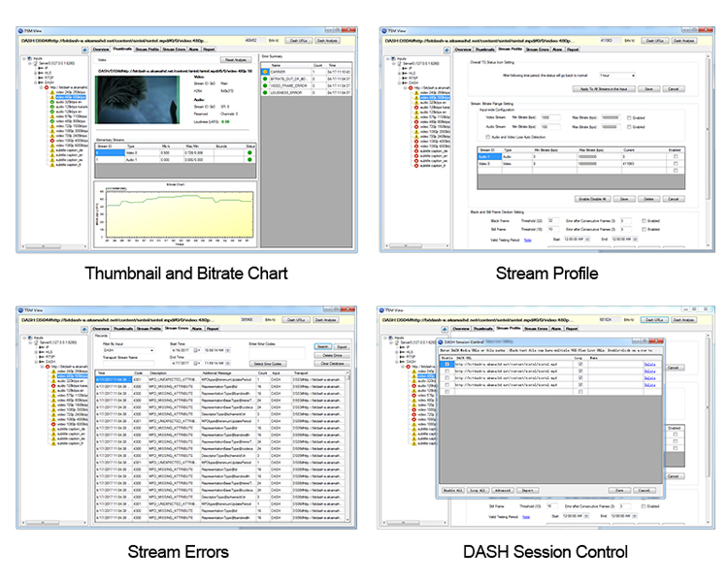
Task: Click the blue tree-panel toggle icon in Stream Errors window
Action: pos(84,329)
